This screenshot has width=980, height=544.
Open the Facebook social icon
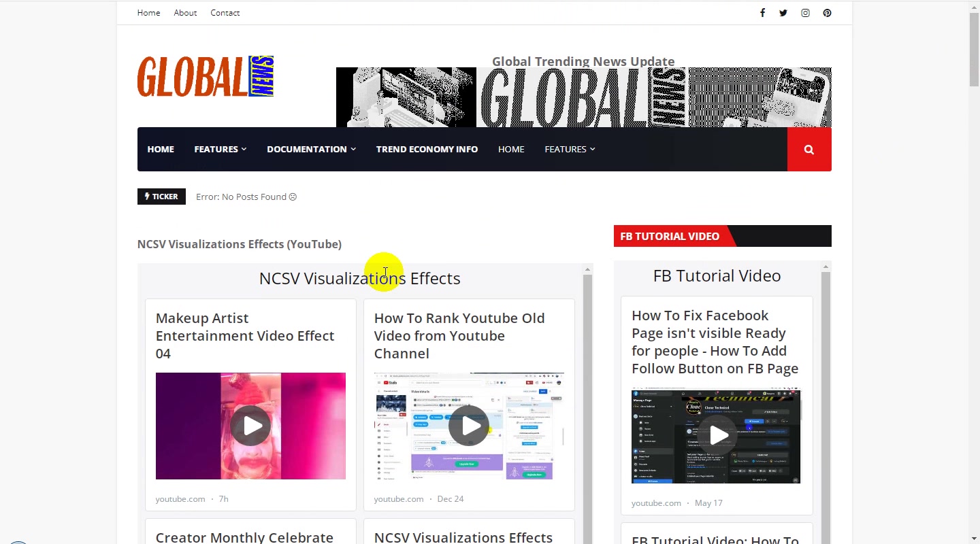coord(762,13)
